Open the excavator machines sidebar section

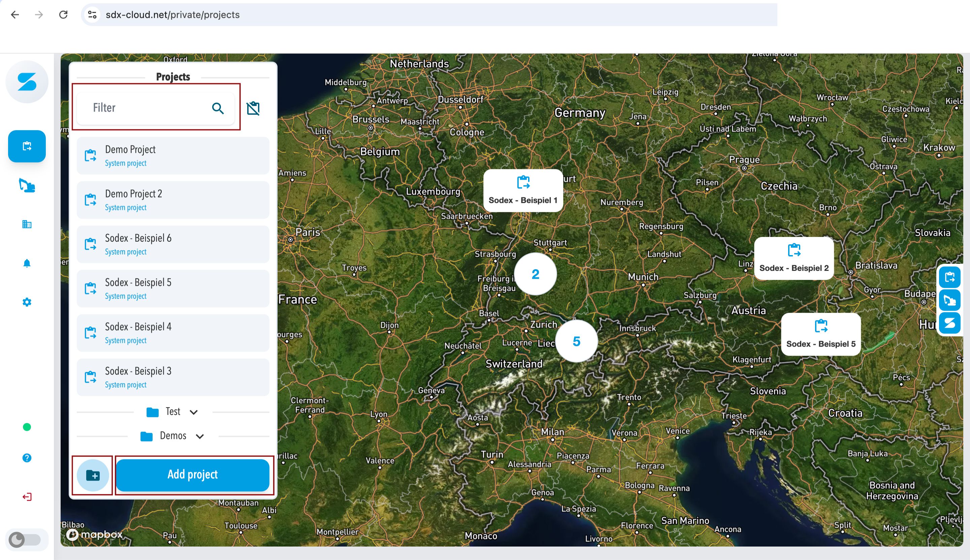tap(27, 185)
